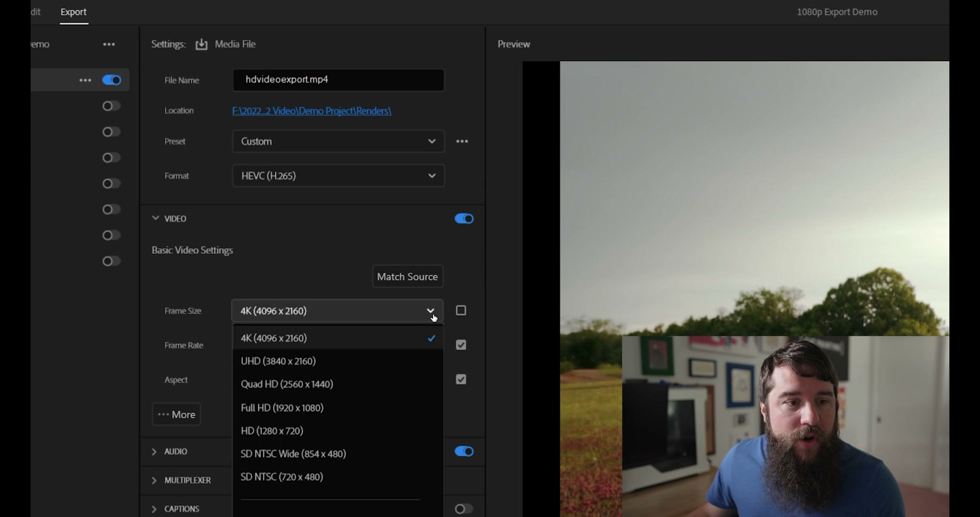Switch to the Export tab

point(74,12)
